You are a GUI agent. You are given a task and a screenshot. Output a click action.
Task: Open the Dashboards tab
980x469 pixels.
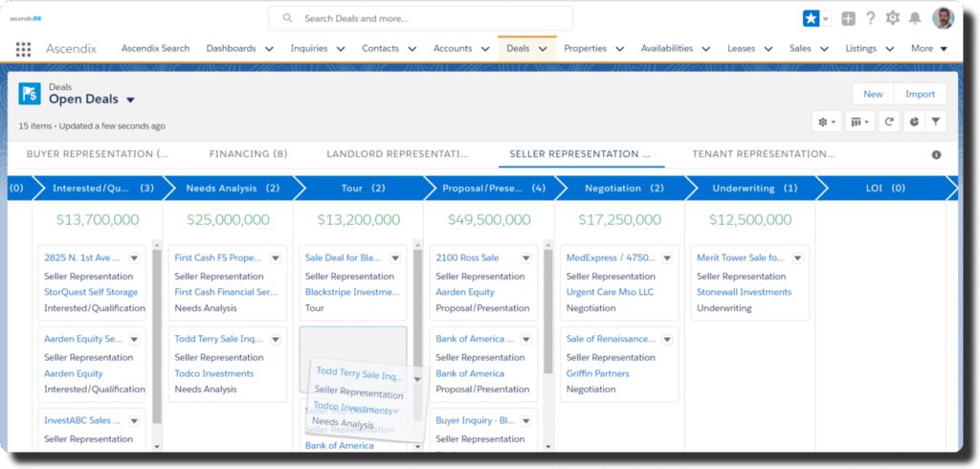(x=232, y=48)
